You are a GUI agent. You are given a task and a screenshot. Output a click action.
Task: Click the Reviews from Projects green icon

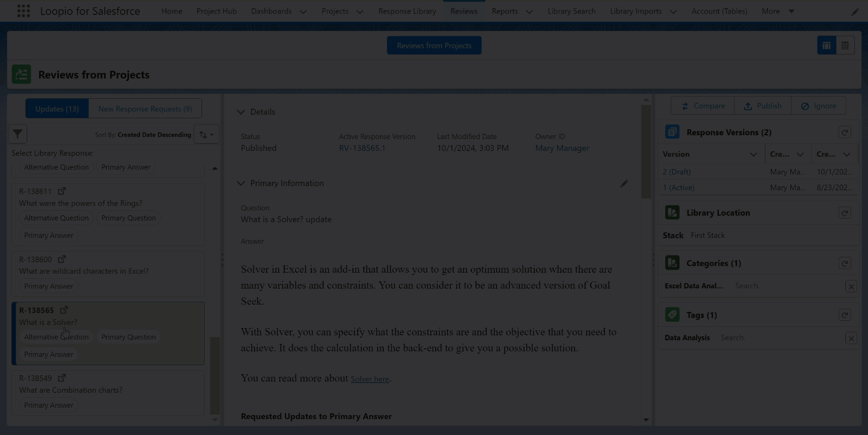(21, 74)
